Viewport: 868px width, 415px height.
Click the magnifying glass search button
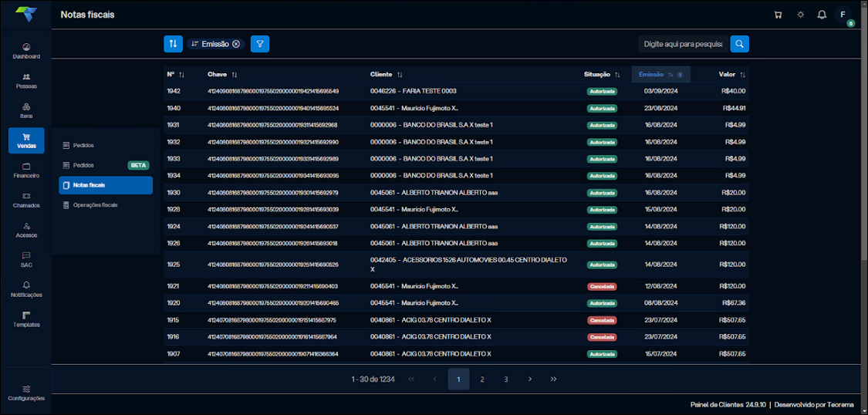[x=739, y=44]
